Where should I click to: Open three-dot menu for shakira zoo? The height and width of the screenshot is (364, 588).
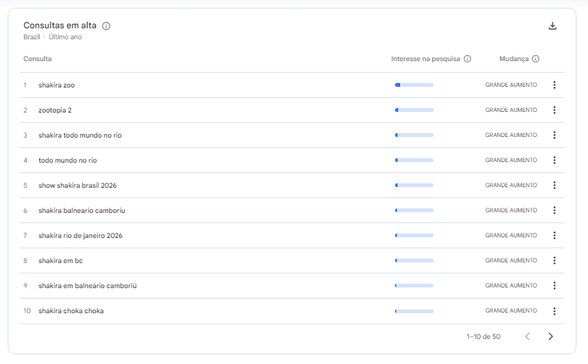click(554, 85)
